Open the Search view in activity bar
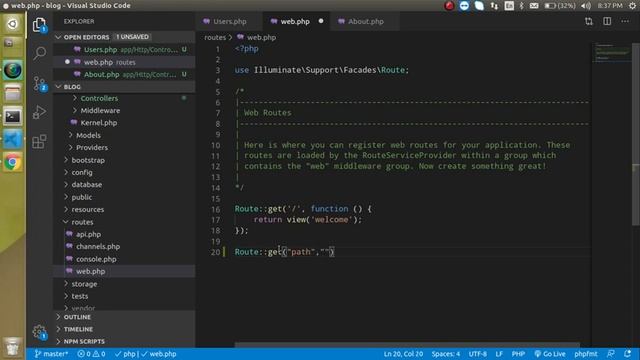Screen dimensions: 640x360 pyautogui.click(x=40, y=53)
